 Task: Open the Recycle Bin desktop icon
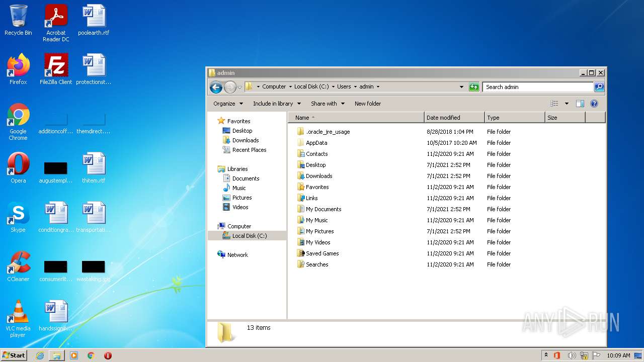[x=18, y=20]
